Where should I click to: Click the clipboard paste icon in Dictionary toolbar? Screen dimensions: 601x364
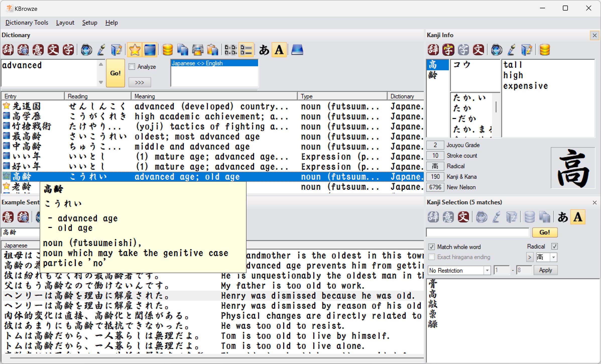pos(213,50)
